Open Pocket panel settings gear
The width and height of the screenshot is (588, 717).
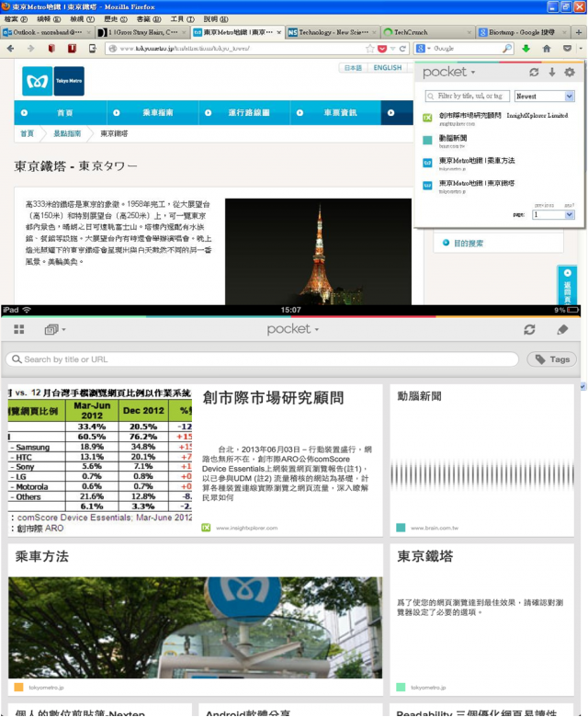pyautogui.click(x=570, y=73)
